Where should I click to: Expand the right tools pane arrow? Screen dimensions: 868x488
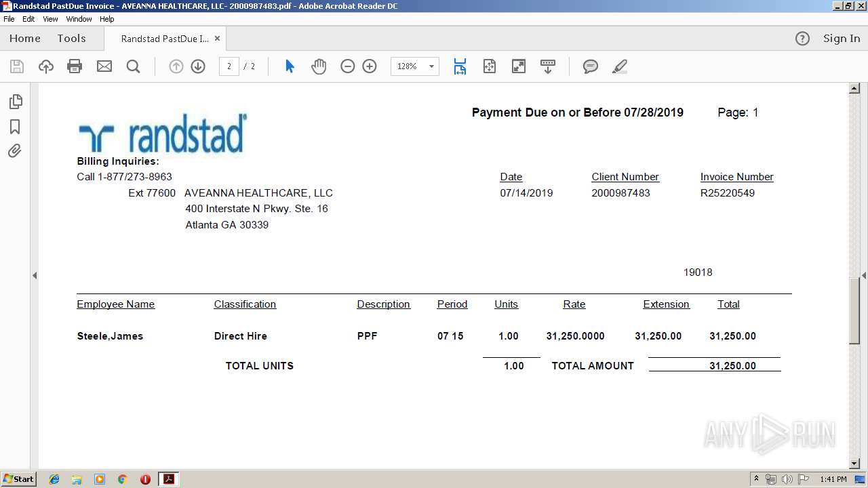coord(864,275)
